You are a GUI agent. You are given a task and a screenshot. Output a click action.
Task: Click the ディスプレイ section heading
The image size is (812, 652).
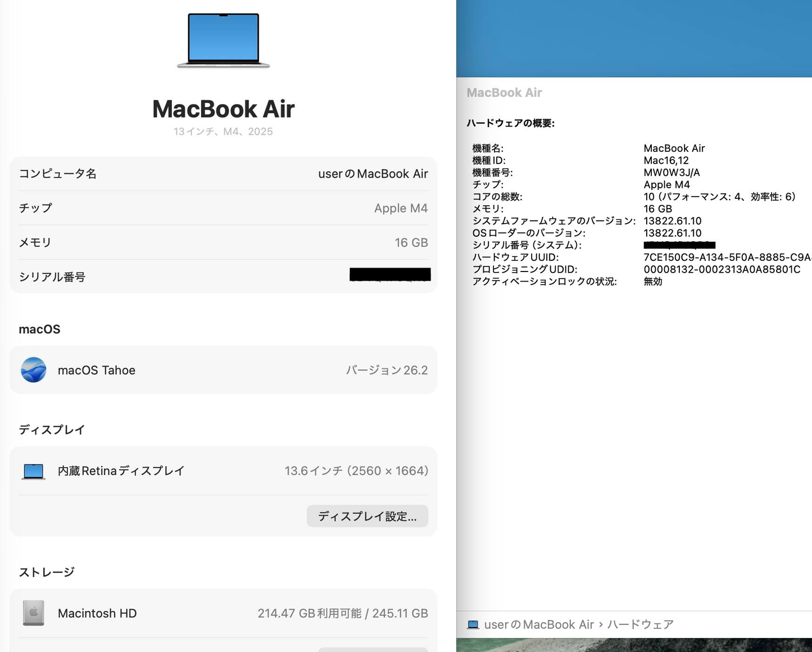click(52, 429)
